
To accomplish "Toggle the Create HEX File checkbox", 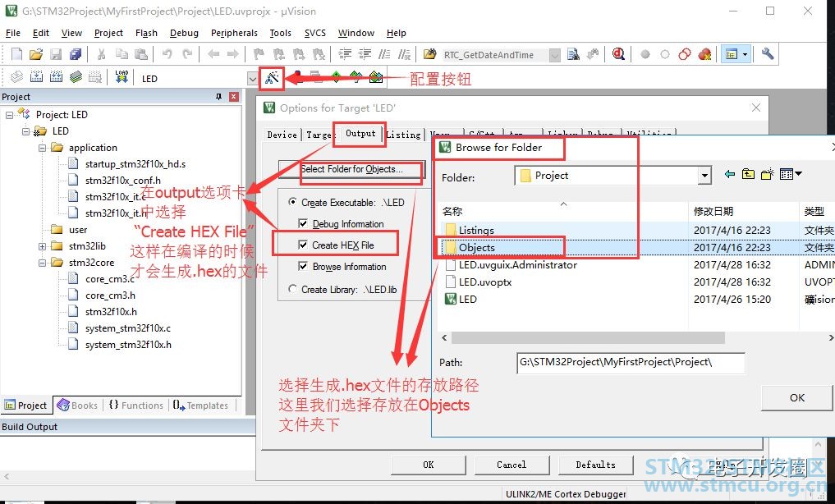I will [302, 245].
